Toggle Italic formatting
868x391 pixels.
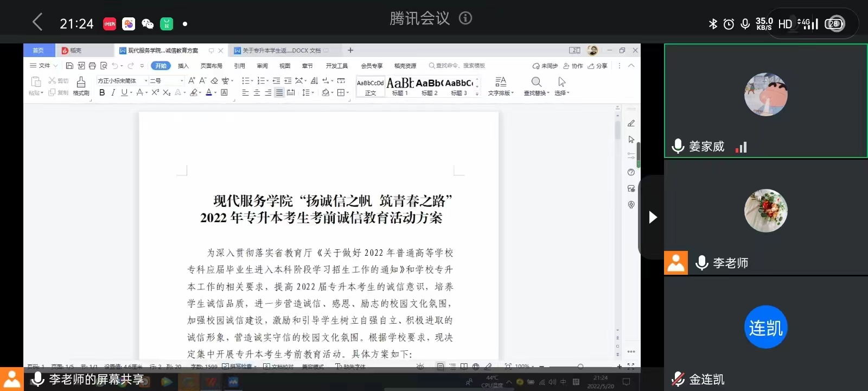(113, 93)
